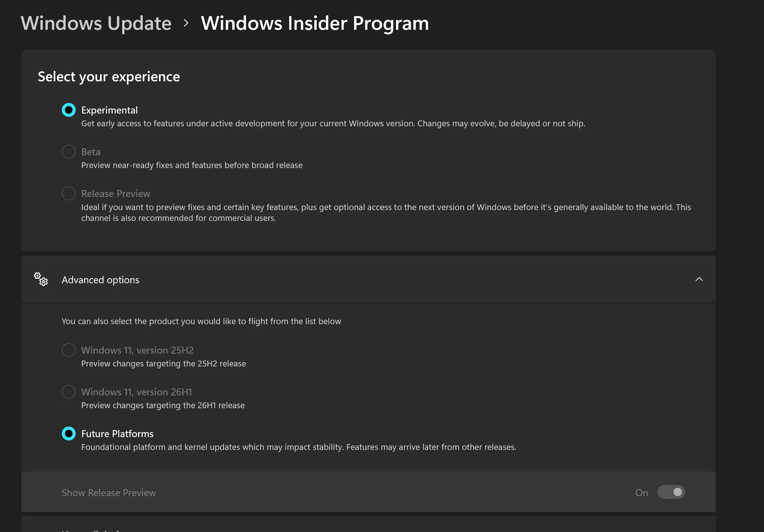The height and width of the screenshot is (532, 764).
Task: Collapse Advanced options with the chevron
Action: [x=699, y=279]
